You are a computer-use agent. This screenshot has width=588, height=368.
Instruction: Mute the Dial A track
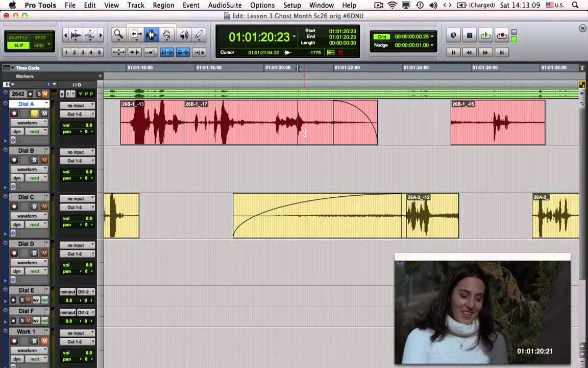[x=44, y=113]
